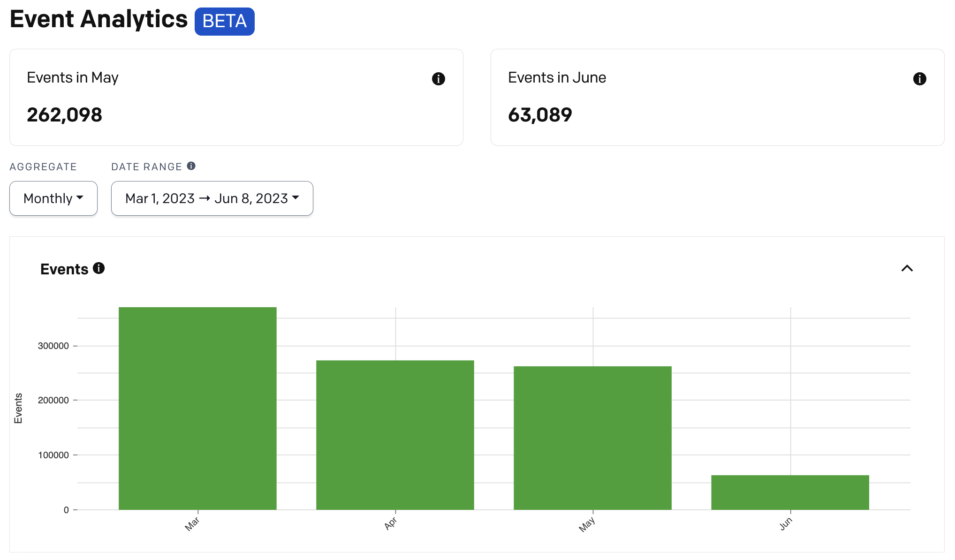Open the Monthly aggregate dropdown
Screen dimensions: 955x560
click(x=53, y=198)
